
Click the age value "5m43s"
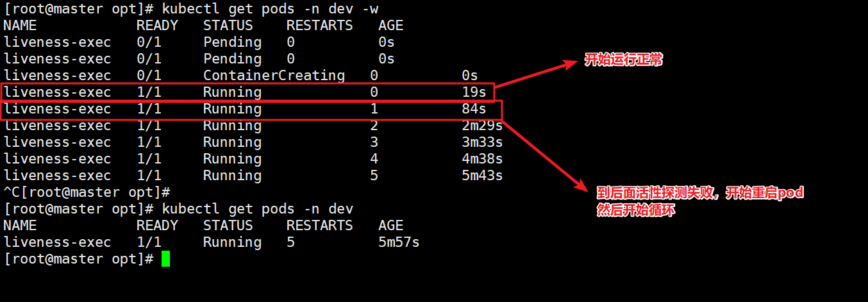[482, 176]
